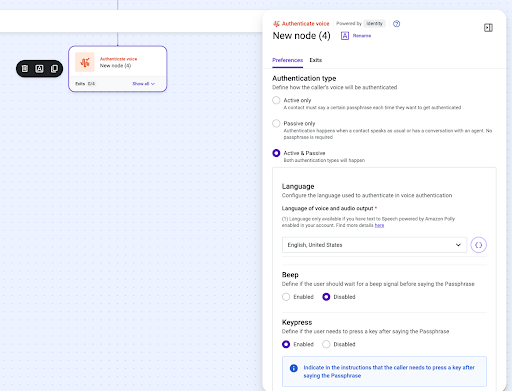
Task: Click the Authenticate voice icon on the canvas node
Action: pyautogui.click(x=85, y=62)
